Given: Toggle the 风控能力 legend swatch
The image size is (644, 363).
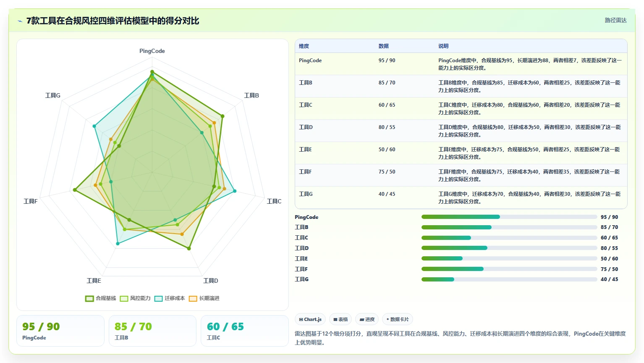Looking at the screenshot, I should click(124, 298).
